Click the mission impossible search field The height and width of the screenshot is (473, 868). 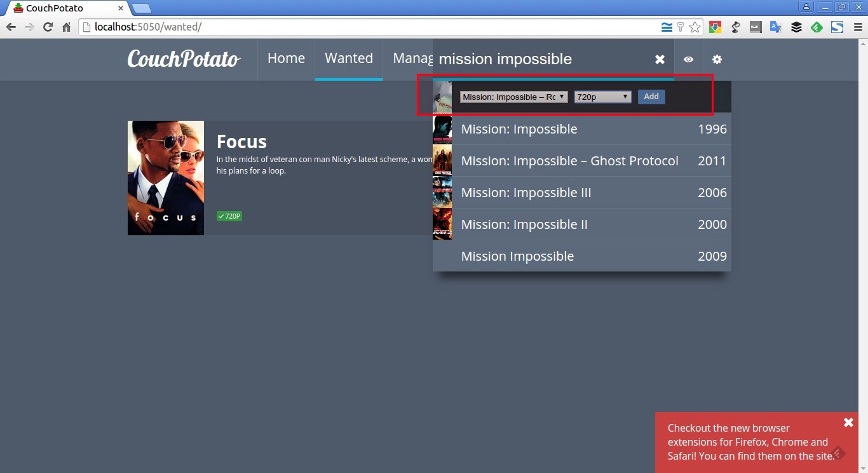click(540, 59)
